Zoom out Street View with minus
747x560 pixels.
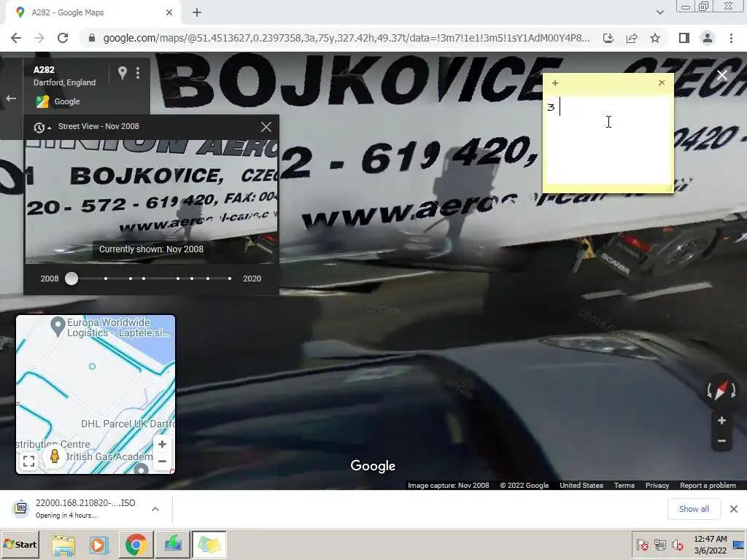(x=721, y=441)
